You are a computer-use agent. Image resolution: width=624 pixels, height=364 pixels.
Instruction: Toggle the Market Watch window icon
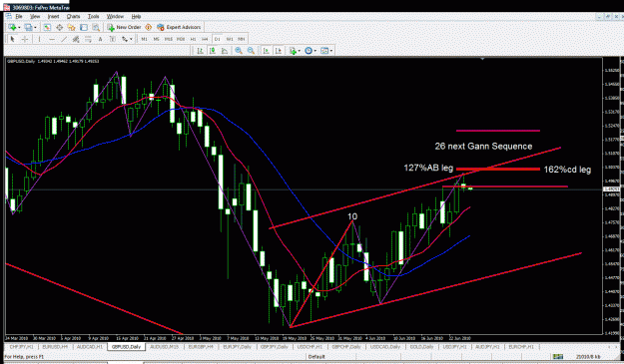point(47,27)
